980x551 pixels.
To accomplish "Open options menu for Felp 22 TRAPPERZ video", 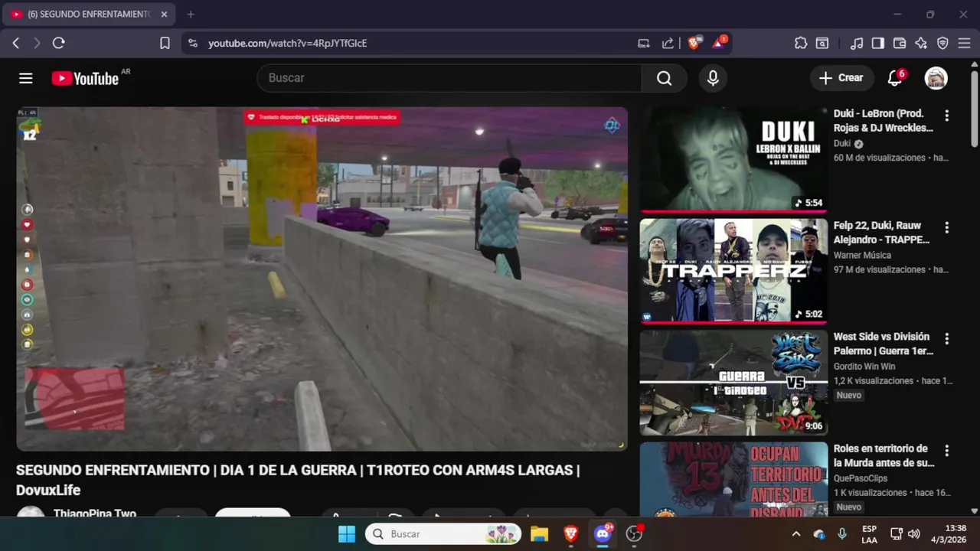I will (x=946, y=227).
